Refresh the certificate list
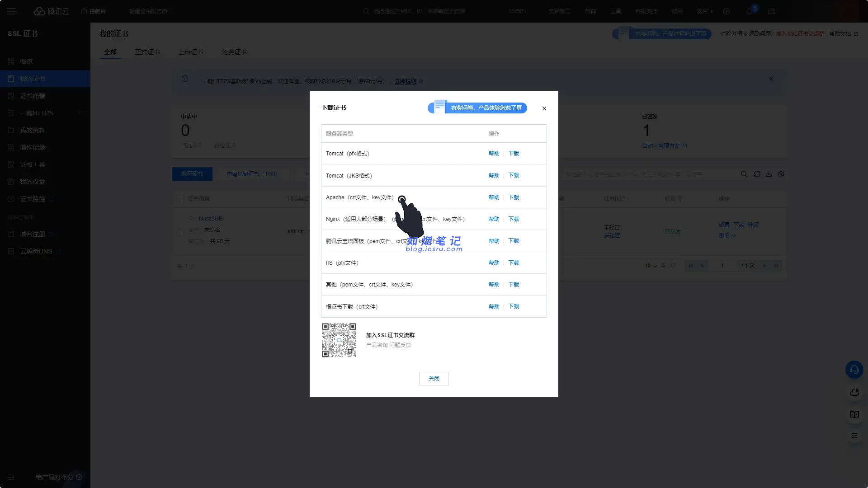This screenshot has width=868, height=488. [757, 174]
